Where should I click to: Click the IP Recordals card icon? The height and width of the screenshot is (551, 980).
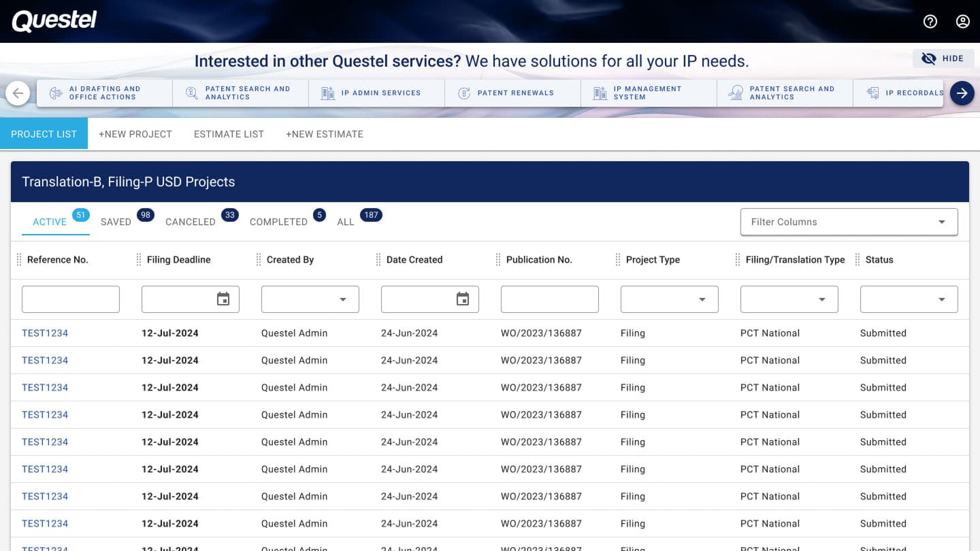click(872, 93)
